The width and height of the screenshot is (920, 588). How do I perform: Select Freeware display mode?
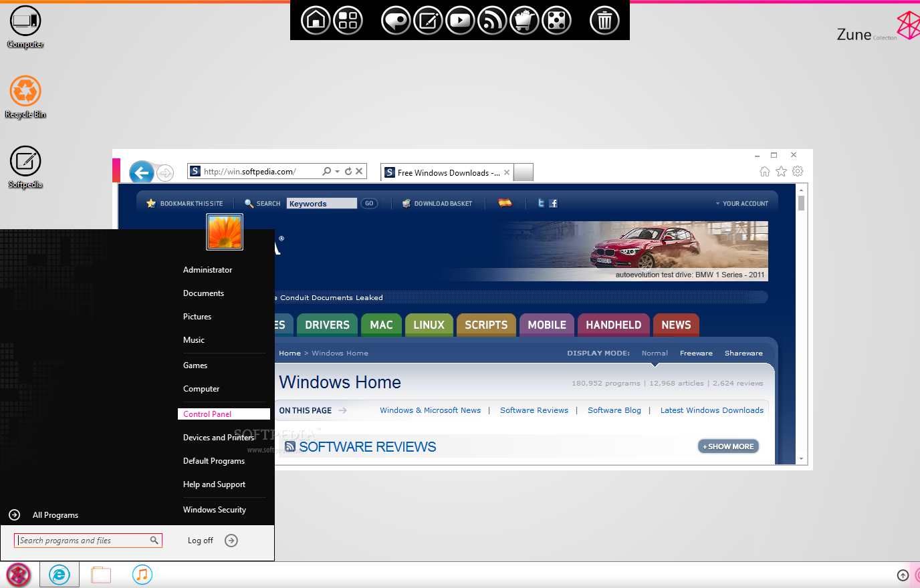pyautogui.click(x=696, y=353)
